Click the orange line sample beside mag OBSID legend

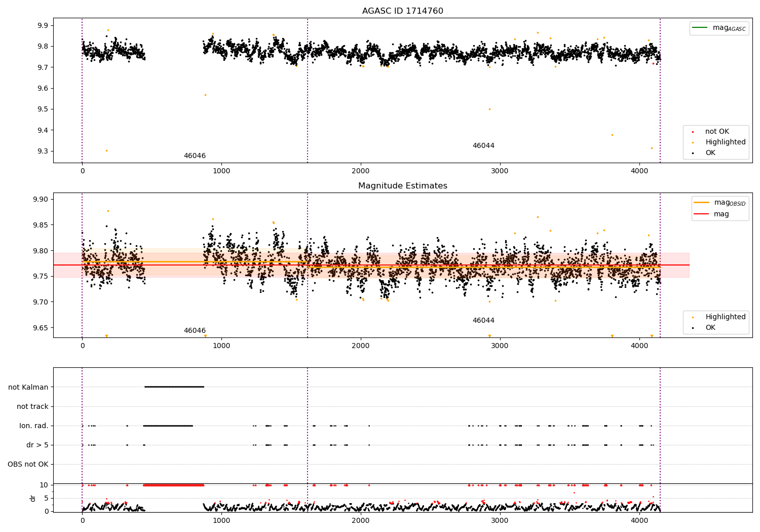tap(702, 202)
